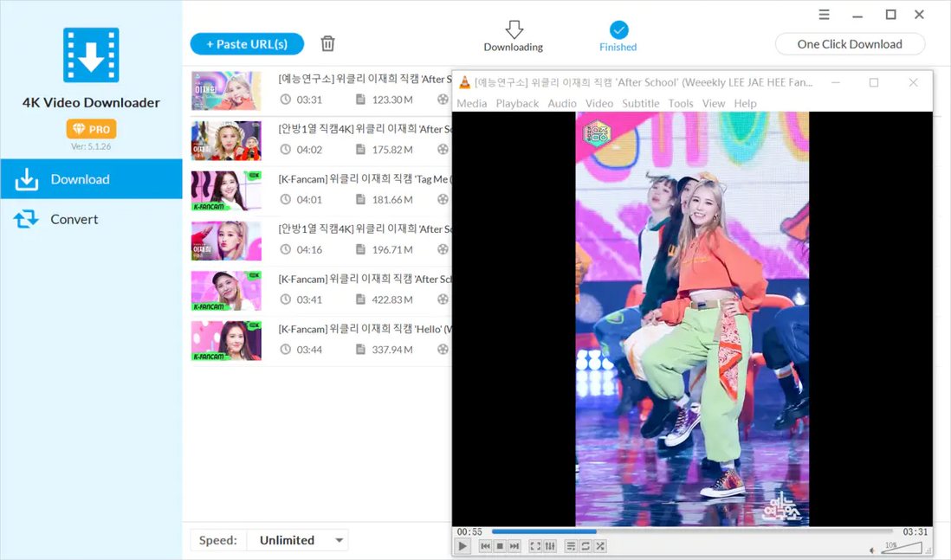
Task: Open thumbnail of the 04:01 Tag Me video
Action: [x=226, y=191]
